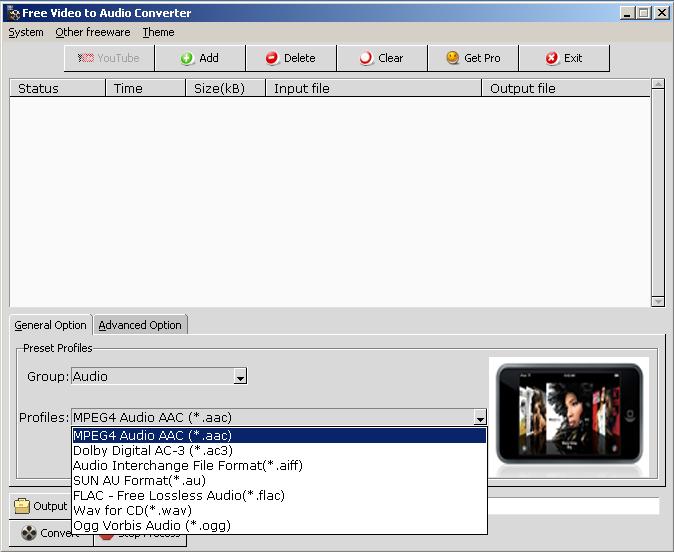This screenshot has height=552, width=674.
Task: Choose SUN AU Format(*.au) profile
Action: click(279, 481)
